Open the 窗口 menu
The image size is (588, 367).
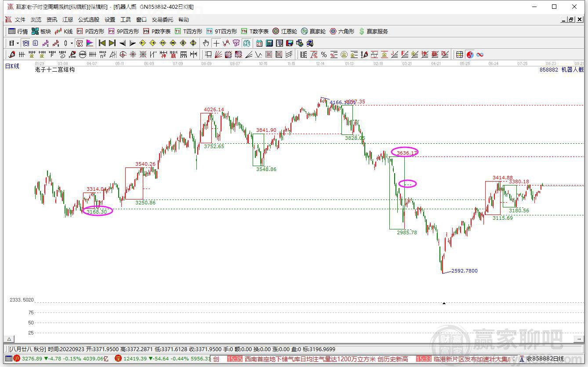click(142, 20)
